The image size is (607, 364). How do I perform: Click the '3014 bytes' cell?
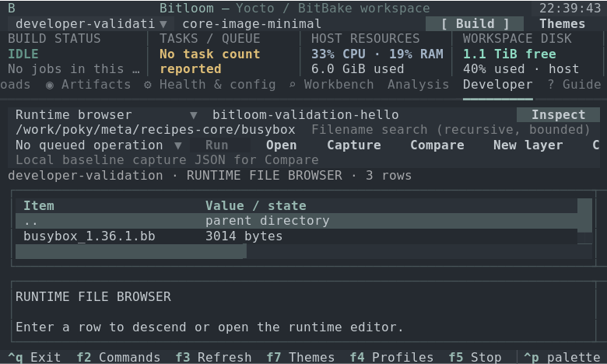point(244,236)
